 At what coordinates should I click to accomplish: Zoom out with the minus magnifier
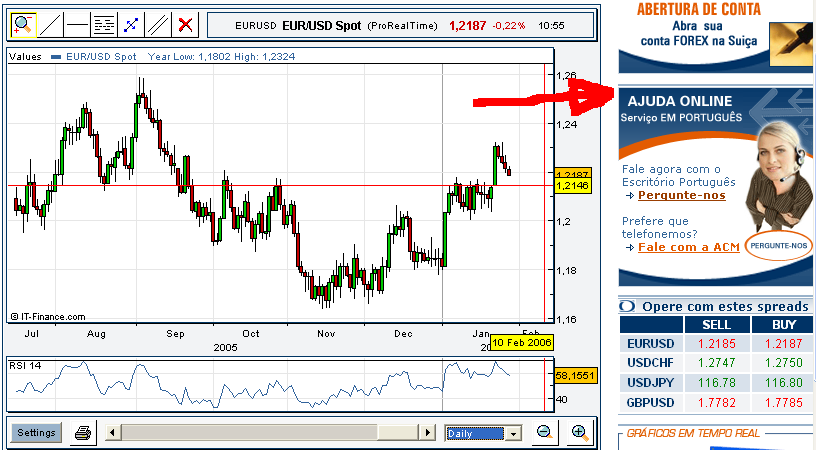(545, 432)
